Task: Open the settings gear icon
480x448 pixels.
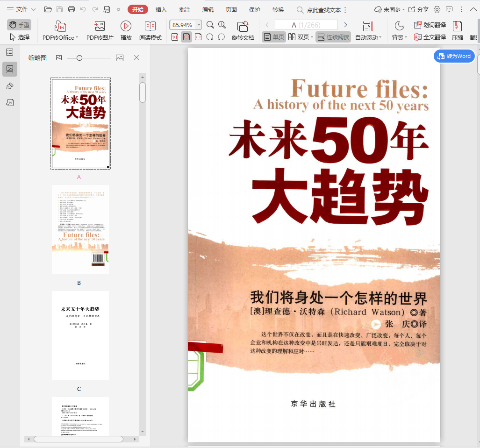Action: tap(437, 9)
